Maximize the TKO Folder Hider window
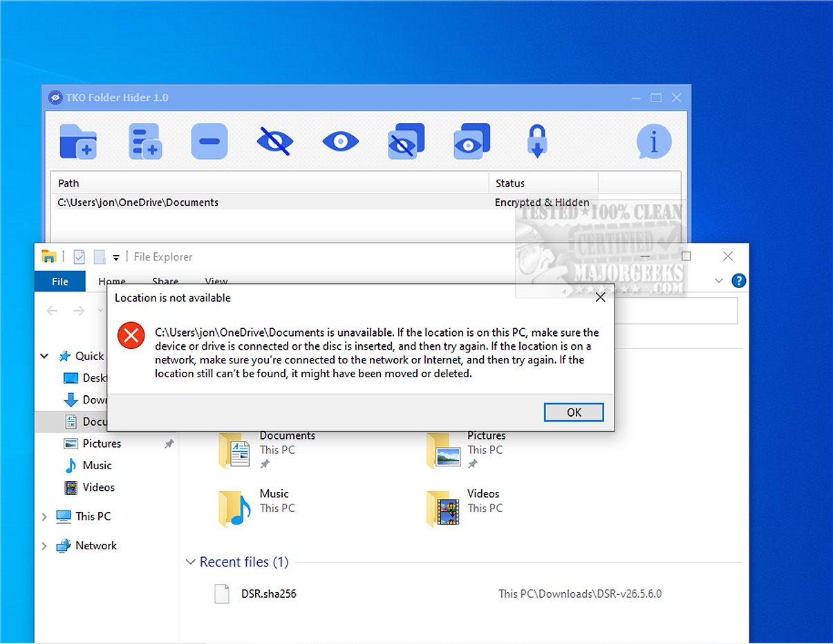Image resolution: width=833 pixels, height=644 pixels. coord(656,98)
